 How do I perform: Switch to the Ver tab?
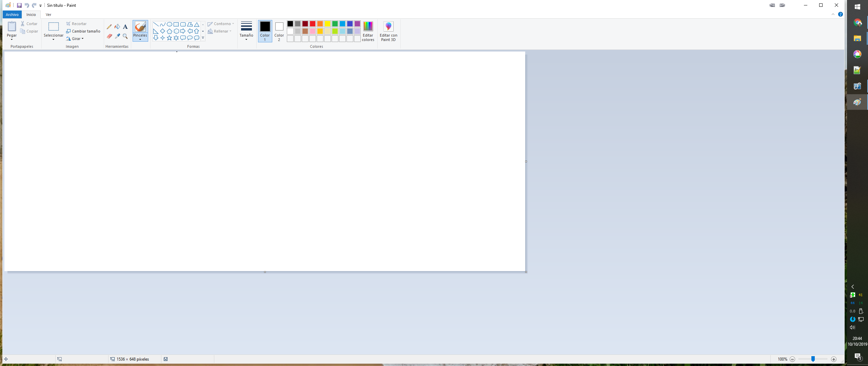click(48, 15)
